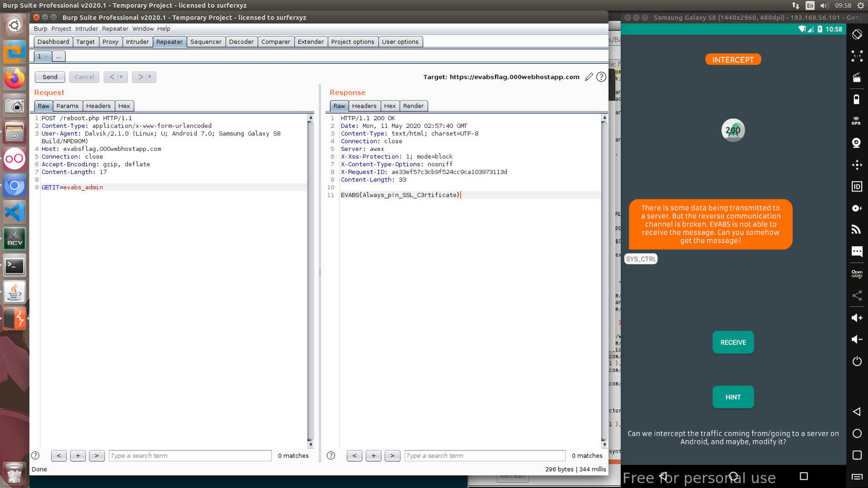Viewport: 868px width, 488px height.
Task: Open the Genymotion camera widget icon
Action: [x=856, y=143]
